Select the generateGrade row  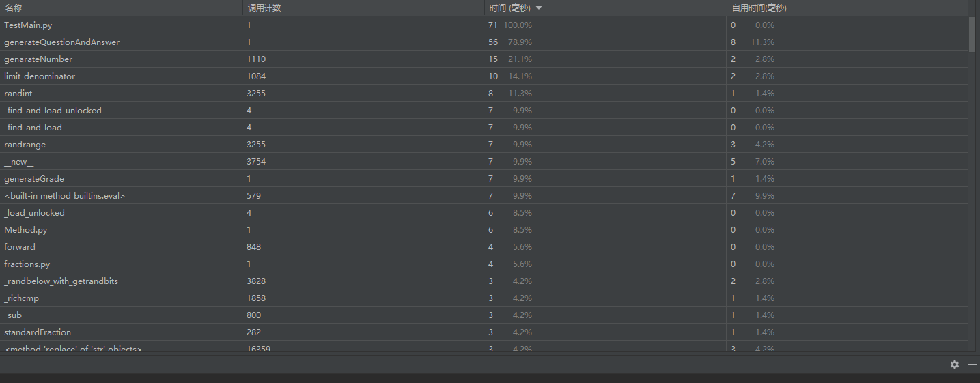tap(484, 178)
